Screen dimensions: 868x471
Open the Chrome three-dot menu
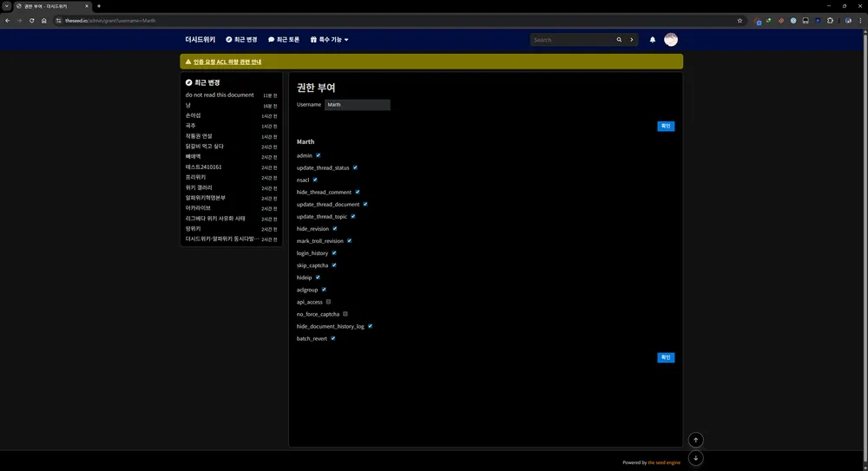tap(860, 21)
